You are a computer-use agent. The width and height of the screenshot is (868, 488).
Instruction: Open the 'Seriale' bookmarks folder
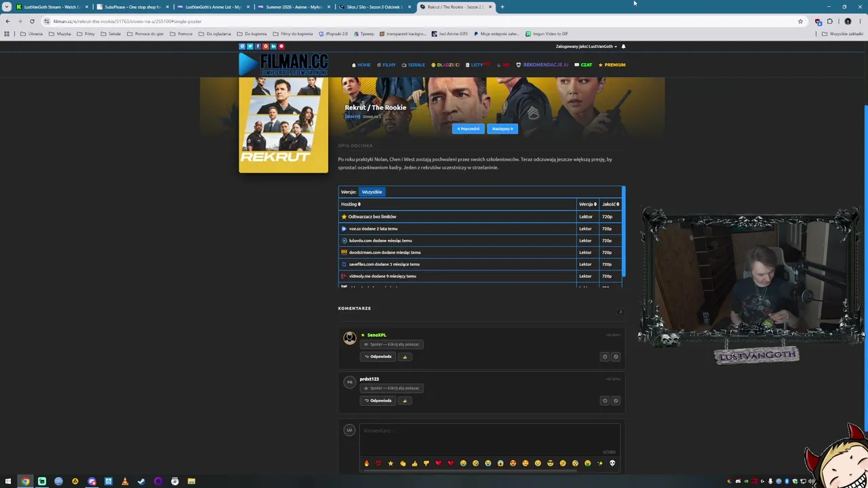(x=110, y=34)
